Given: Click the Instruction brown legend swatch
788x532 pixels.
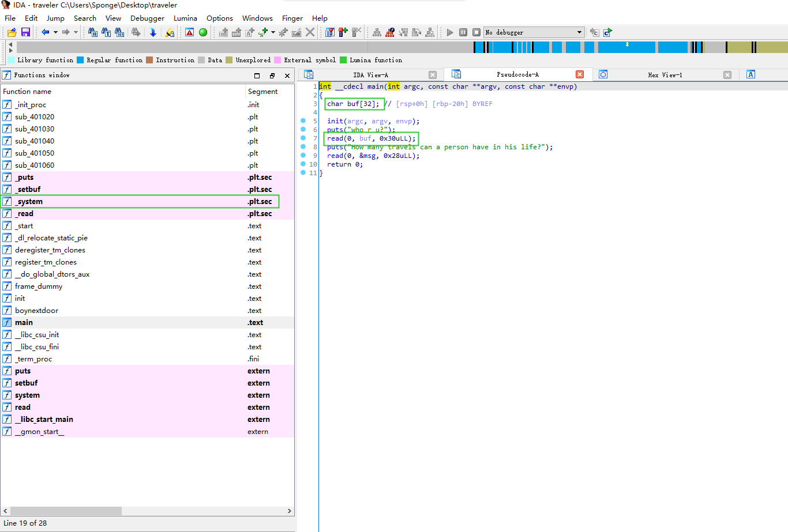Looking at the screenshot, I should (x=149, y=60).
